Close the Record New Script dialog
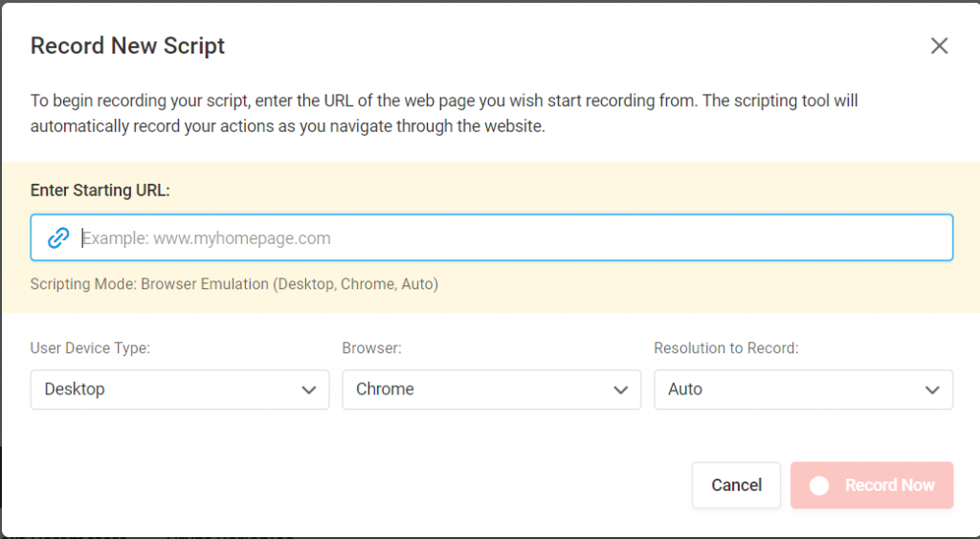Image resolution: width=980 pixels, height=539 pixels. point(939,46)
